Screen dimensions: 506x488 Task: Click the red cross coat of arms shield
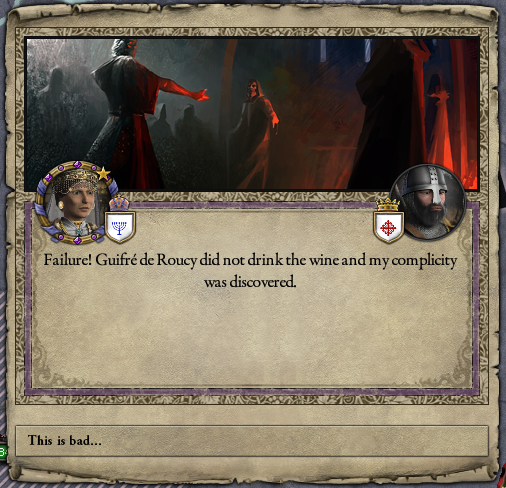[388, 227]
